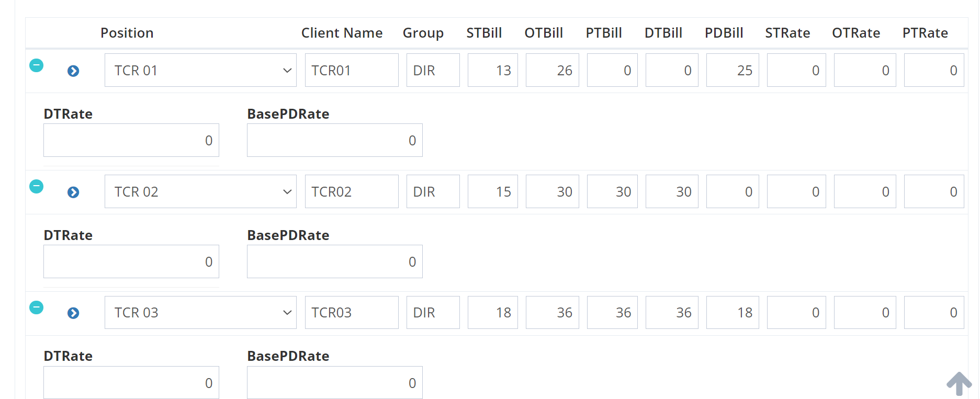The height and width of the screenshot is (399, 980).
Task: Click the TCR01 client name field
Action: (351, 70)
